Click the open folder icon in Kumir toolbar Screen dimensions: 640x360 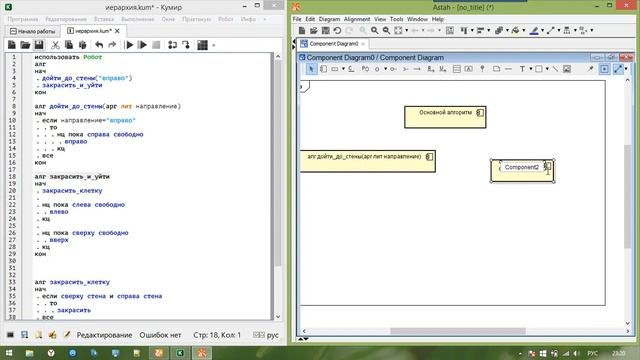pyautogui.click(x=25, y=45)
